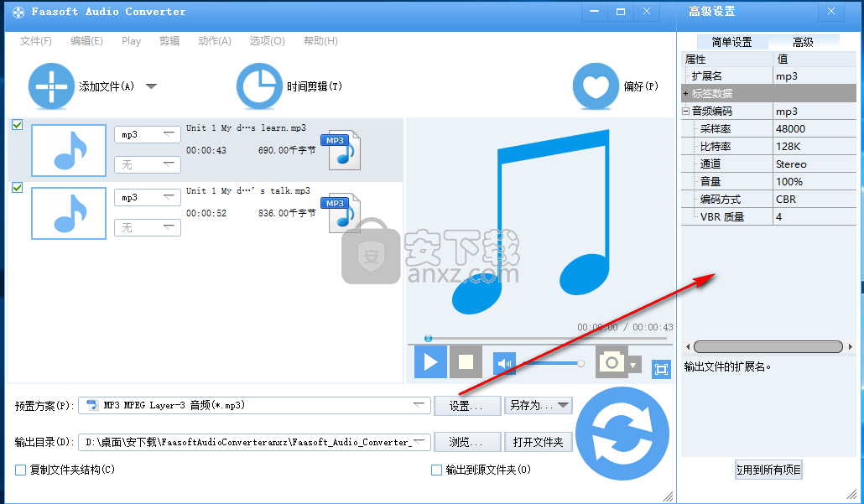Click the 扩展名 extension value mp3
This screenshot has height=504, width=864.
pos(787,76)
